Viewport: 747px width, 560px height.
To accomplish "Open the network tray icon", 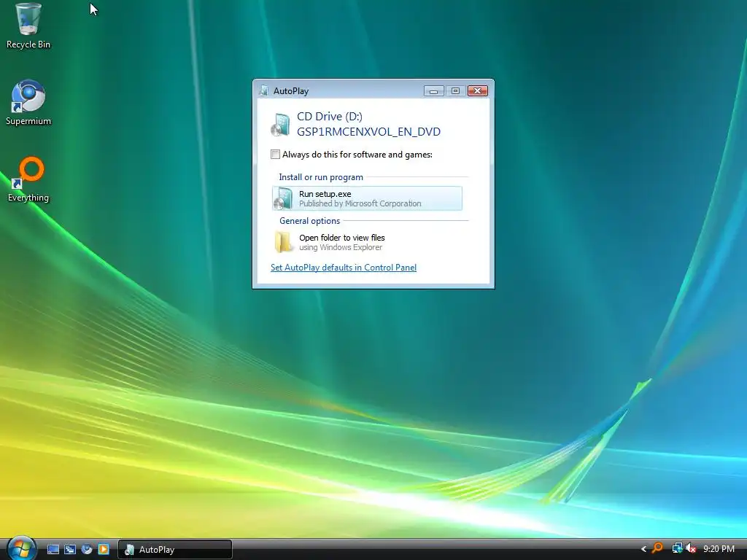I will (677, 548).
